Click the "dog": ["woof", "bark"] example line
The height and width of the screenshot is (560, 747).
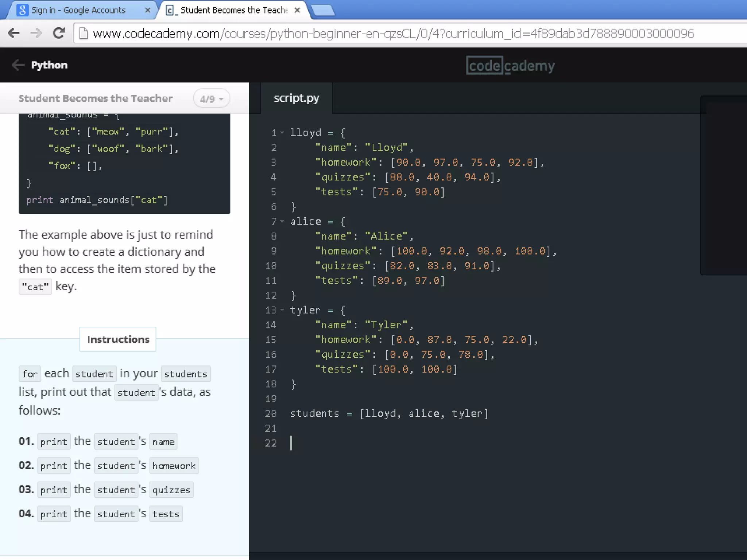pos(113,148)
